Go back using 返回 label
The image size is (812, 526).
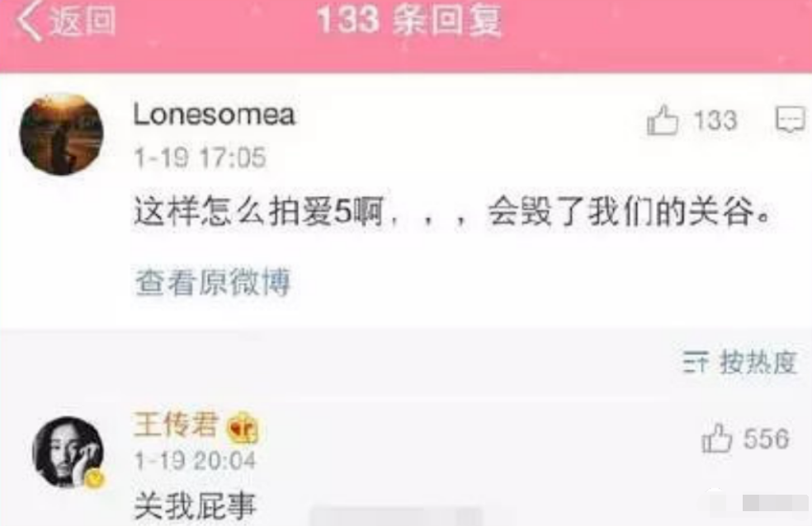pyautogui.click(x=83, y=21)
